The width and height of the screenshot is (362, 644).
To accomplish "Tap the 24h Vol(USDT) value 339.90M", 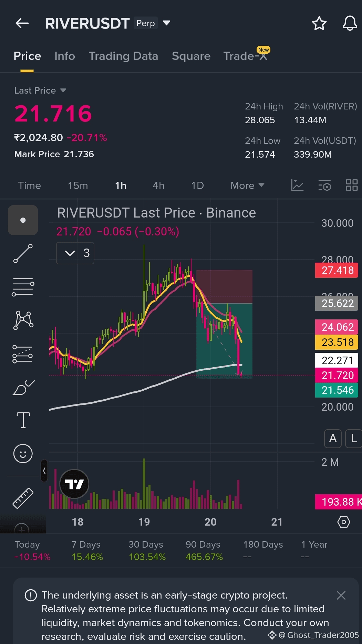I will 313,155.
